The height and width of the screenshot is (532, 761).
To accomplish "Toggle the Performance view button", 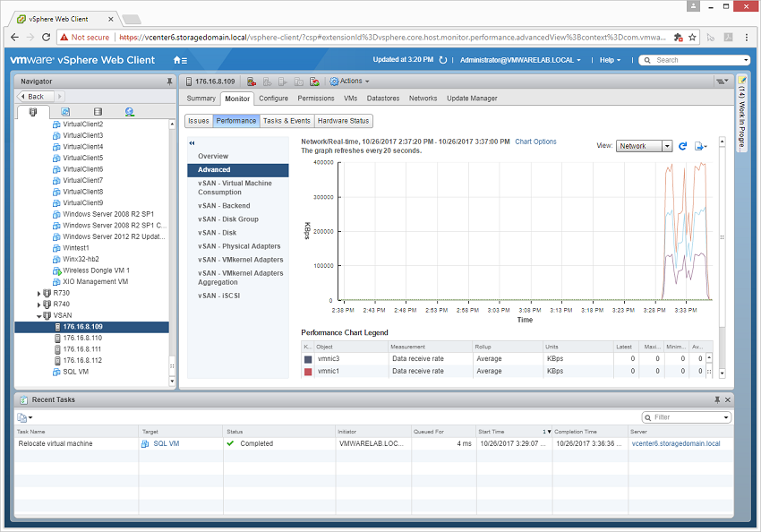I will (235, 121).
